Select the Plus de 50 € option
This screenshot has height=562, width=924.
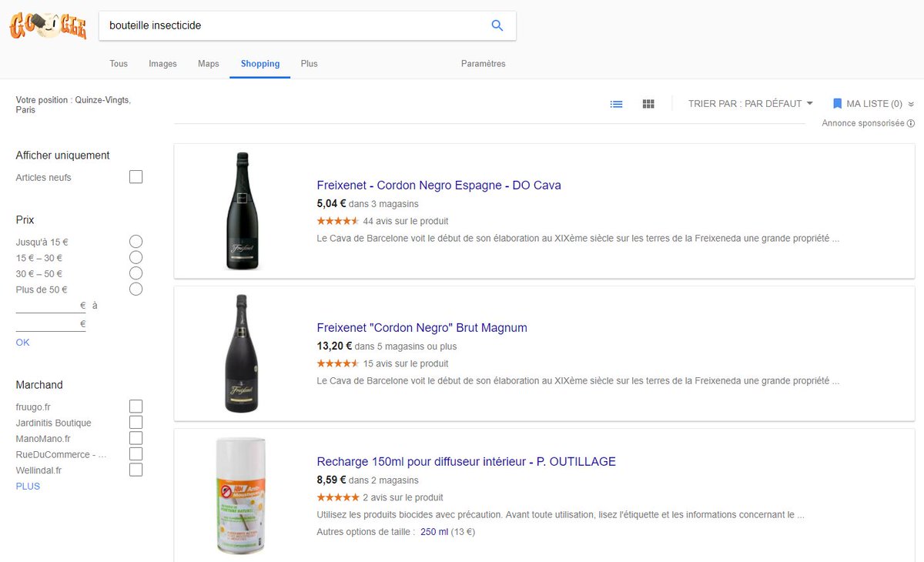click(136, 289)
